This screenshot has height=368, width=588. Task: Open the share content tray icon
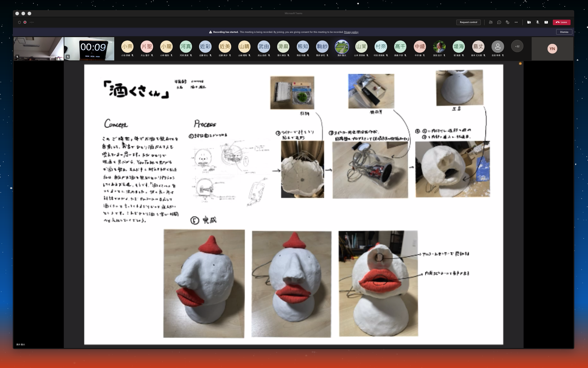(x=546, y=22)
